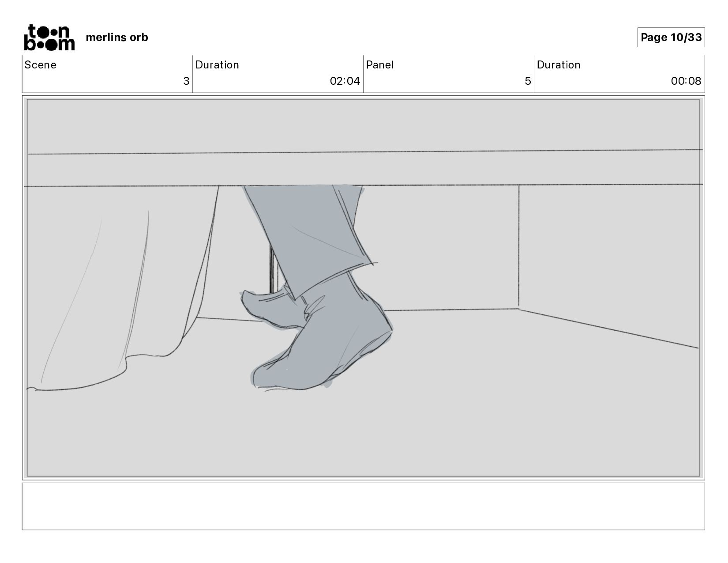This screenshot has height=563, width=728.
Task: Click the 'Page 10/33' page indicator
Action: 671,38
